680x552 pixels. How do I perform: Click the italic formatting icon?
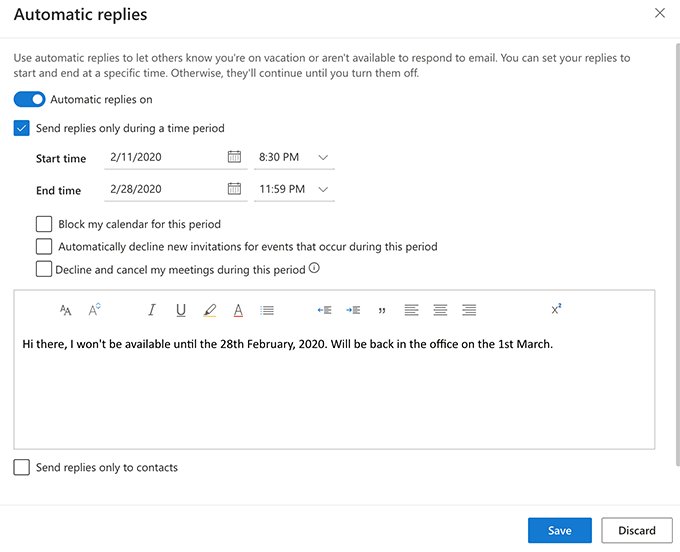click(152, 310)
